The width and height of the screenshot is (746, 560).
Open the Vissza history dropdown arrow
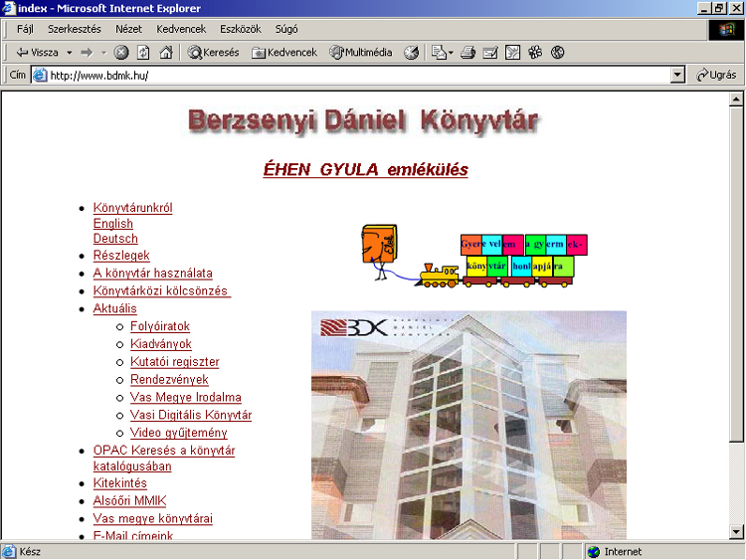coord(70,53)
